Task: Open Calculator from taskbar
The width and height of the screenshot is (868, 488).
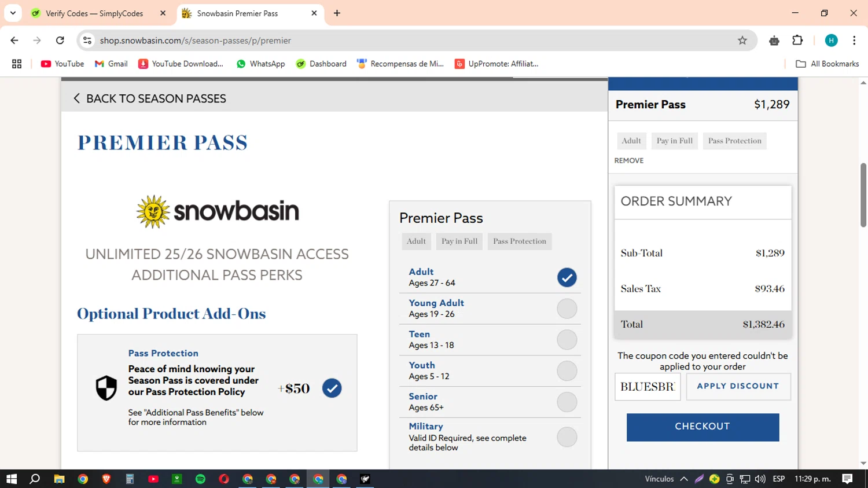Action: 130,479
